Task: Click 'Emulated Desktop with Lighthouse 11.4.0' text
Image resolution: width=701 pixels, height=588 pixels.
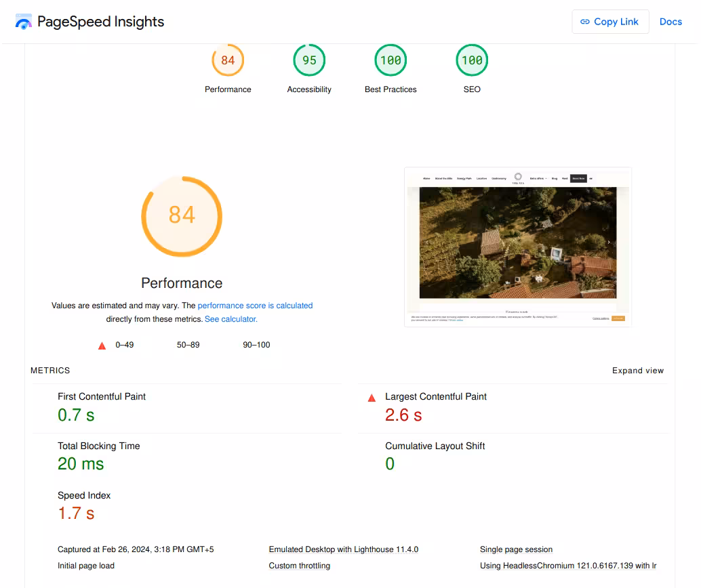Action: click(344, 549)
